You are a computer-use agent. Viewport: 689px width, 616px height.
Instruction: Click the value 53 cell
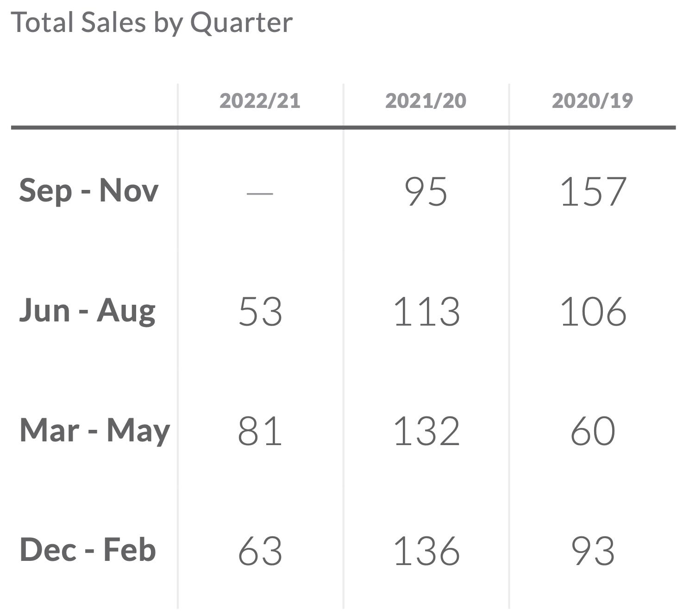260,311
